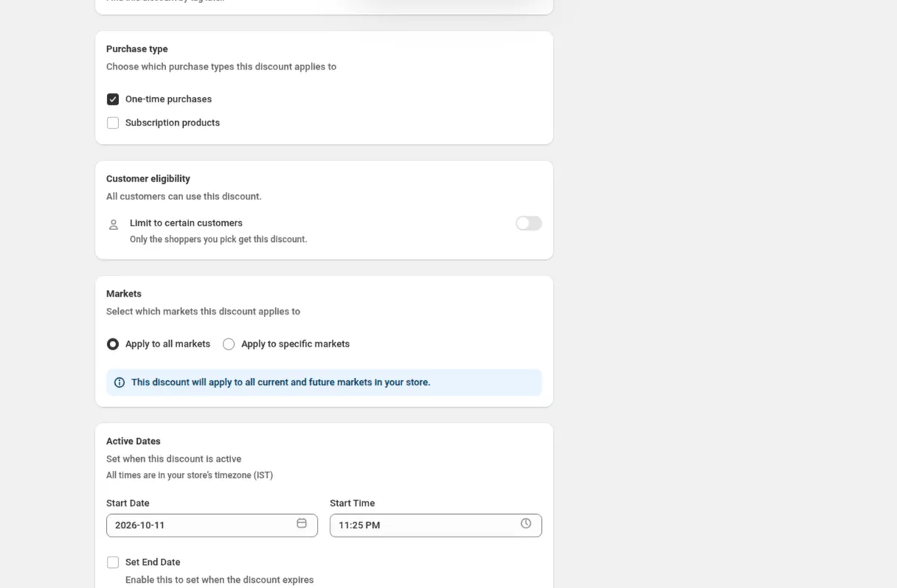The image size is (897, 588).
Task: Click the info icon in markets notice
Action: 120,383
